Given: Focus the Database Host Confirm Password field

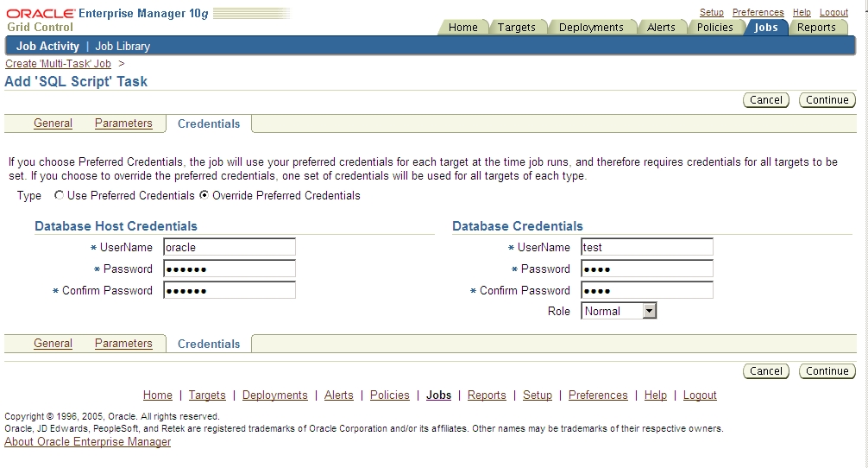Looking at the screenshot, I should tap(230, 290).
